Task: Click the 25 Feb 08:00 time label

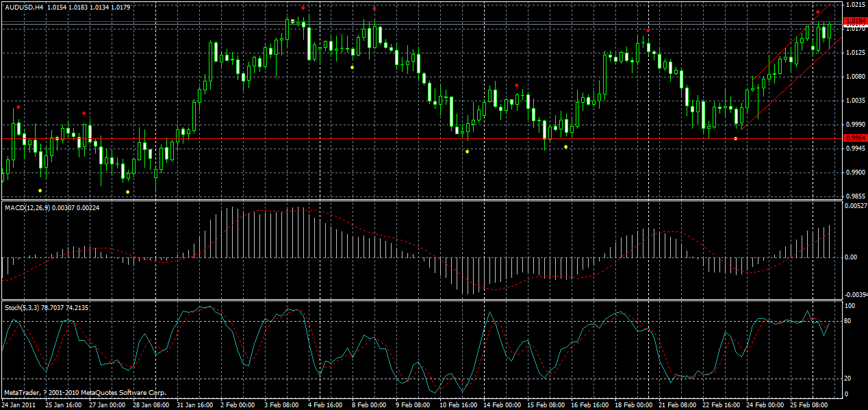Action: (808, 404)
